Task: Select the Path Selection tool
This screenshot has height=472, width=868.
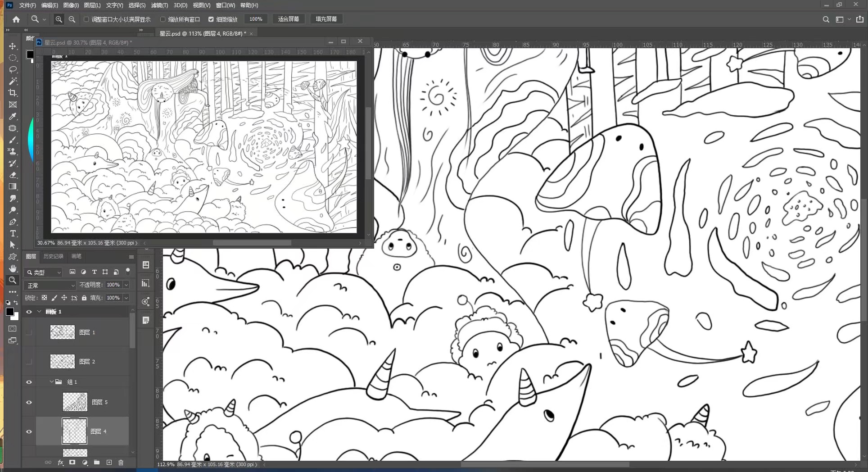Action: pos(13,245)
